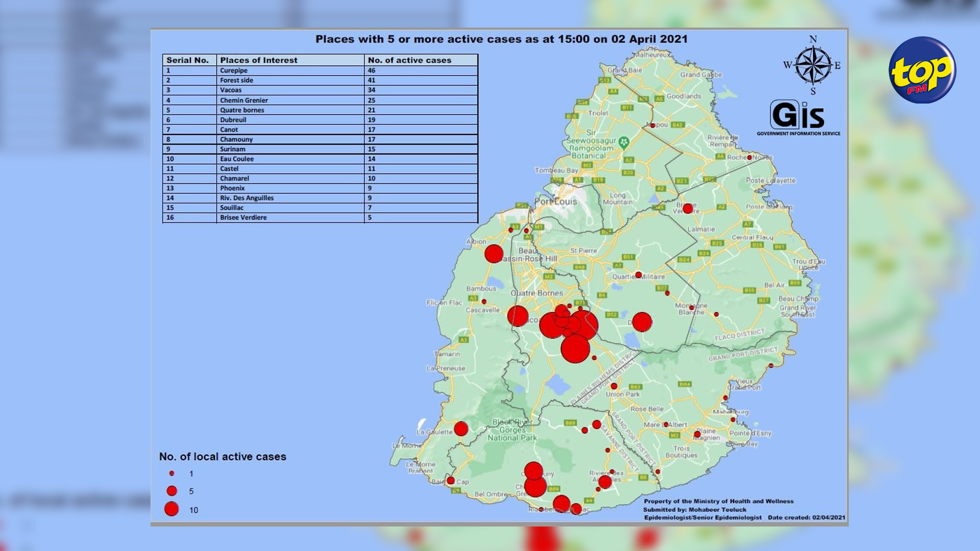Click the legend dot for 1 case
The image size is (980, 551).
click(x=172, y=473)
